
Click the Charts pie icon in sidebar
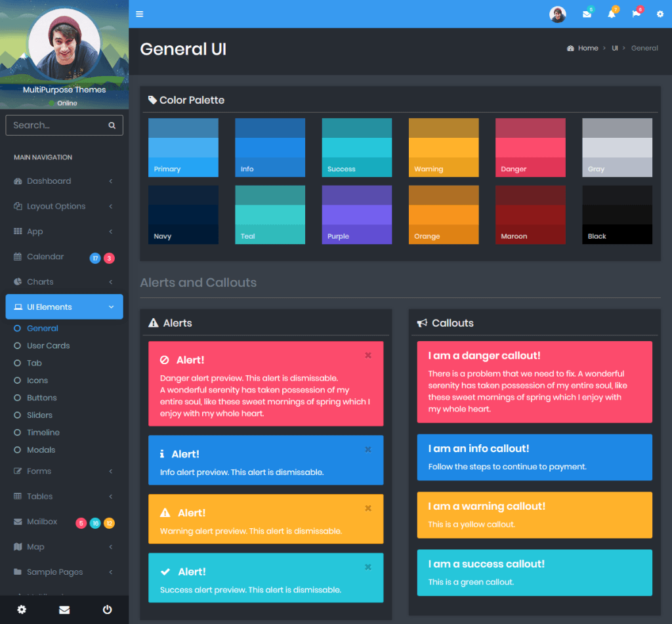tap(18, 281)
